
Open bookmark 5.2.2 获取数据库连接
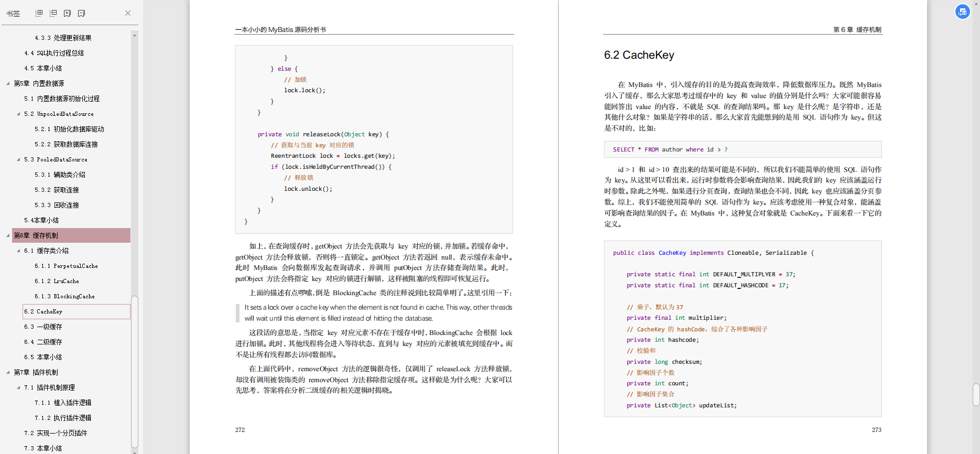[x=66, y=144]
